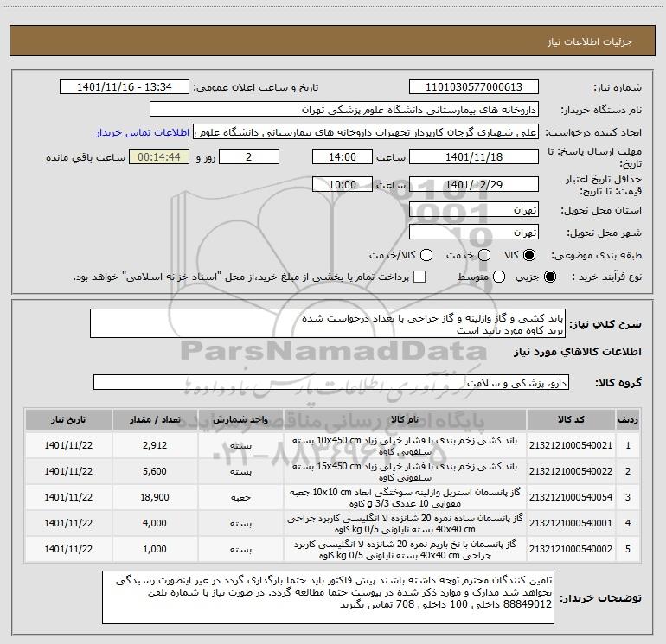
Task: Click the response deadline date 1401/11/18
Action: 474,156
